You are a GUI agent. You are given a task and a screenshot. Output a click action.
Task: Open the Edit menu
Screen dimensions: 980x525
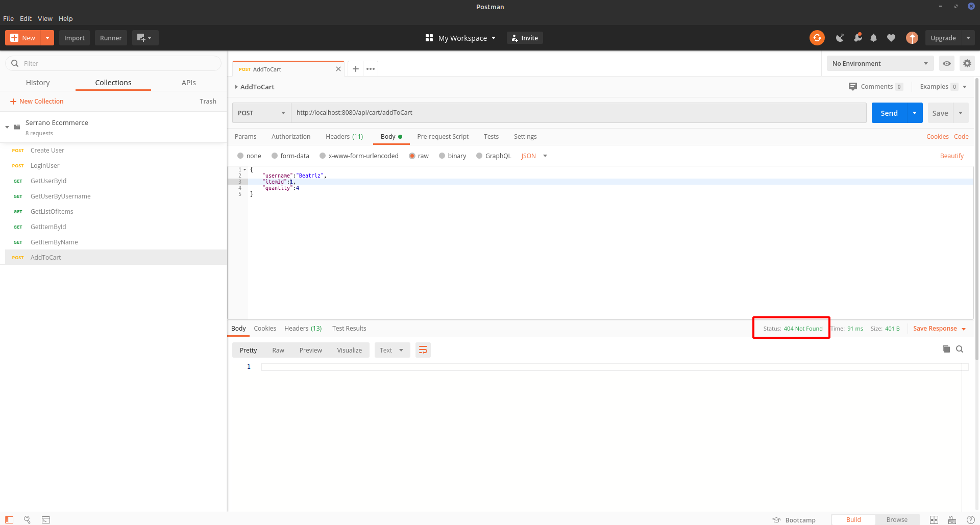(26, 18)
